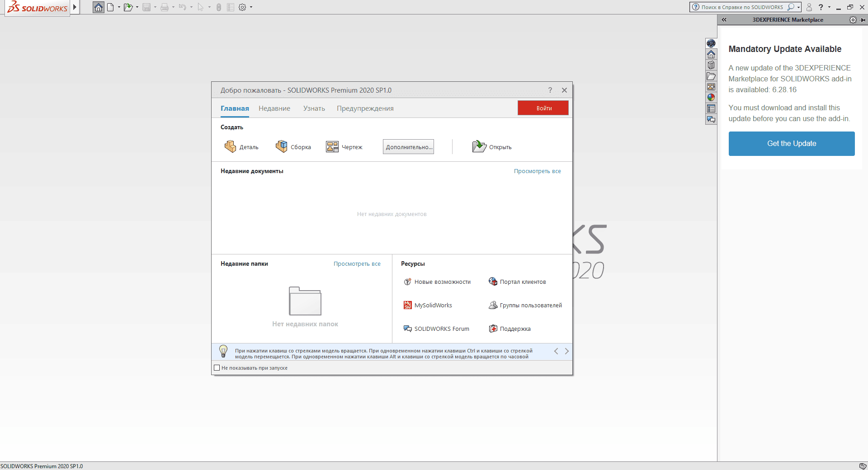868x470 pixels.
Task: Click the red Войти login button
Action: pyautogui.click(x=543, y=108)
